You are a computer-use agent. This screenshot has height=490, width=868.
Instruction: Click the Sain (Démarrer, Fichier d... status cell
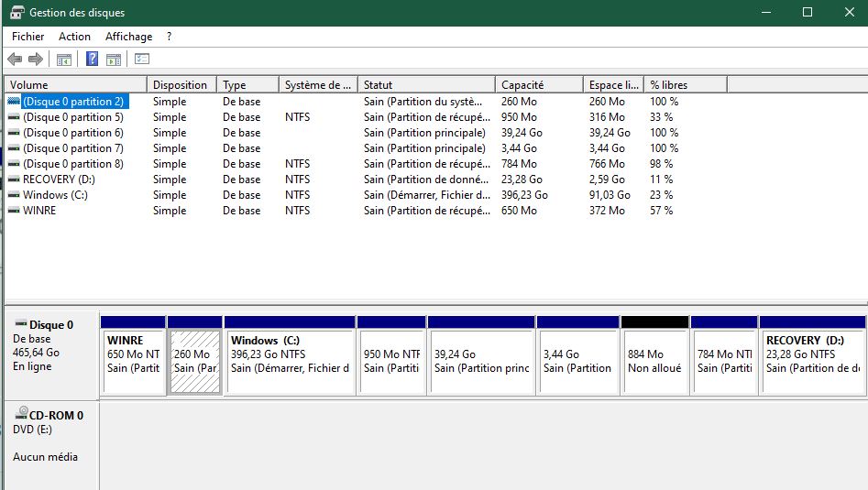[x=427, y=195]
